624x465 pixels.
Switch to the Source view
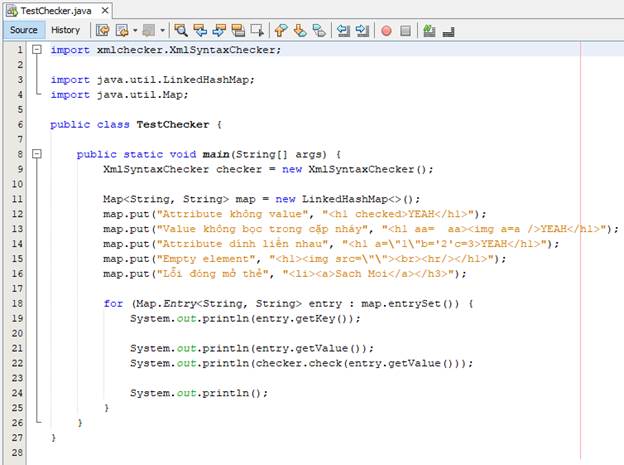pyautogui.click(x=23, y=30)
